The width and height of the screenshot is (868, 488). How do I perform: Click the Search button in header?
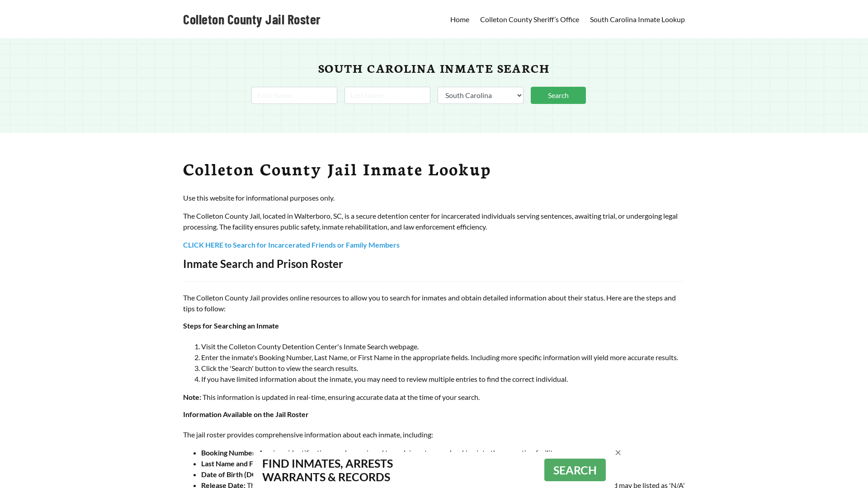557,95
